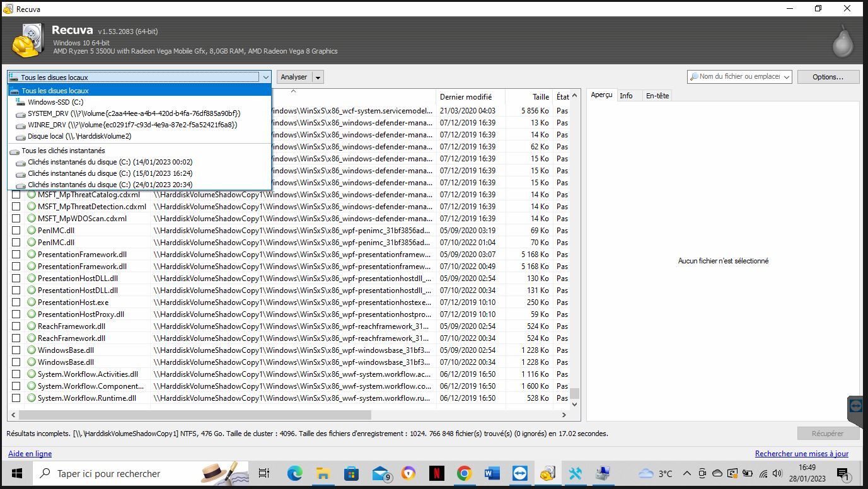
Task: Open the Aide en ligne link
Action: coord(30,454)
